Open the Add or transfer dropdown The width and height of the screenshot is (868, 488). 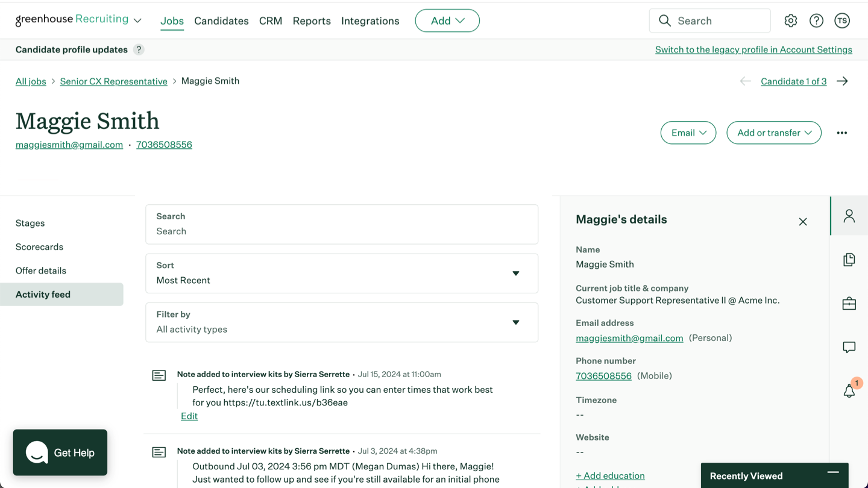tap(773, 133)
